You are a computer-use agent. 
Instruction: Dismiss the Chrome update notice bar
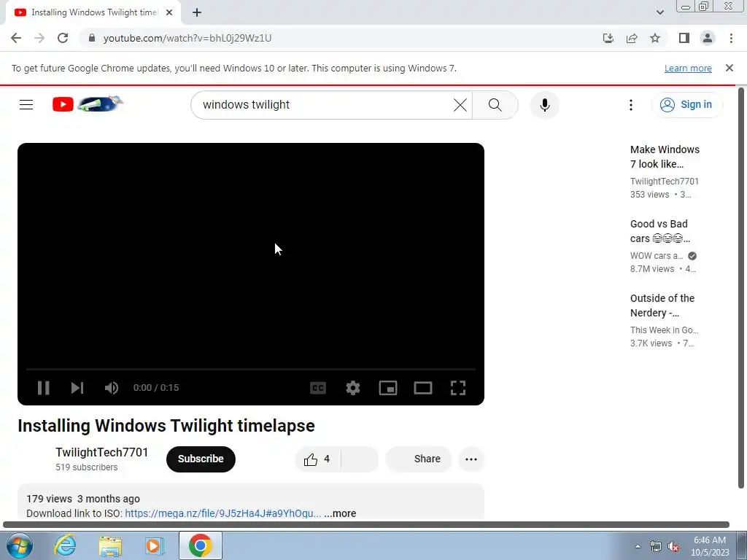pos(729,68)
